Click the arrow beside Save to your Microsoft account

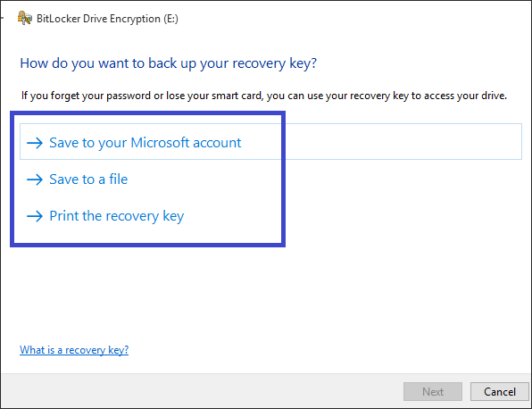(x=35, y=143)
